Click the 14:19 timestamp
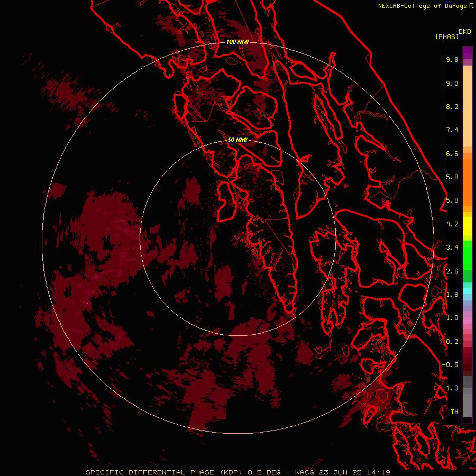The height and width of the screenshot is (476, 476). (x=378, y=472)
